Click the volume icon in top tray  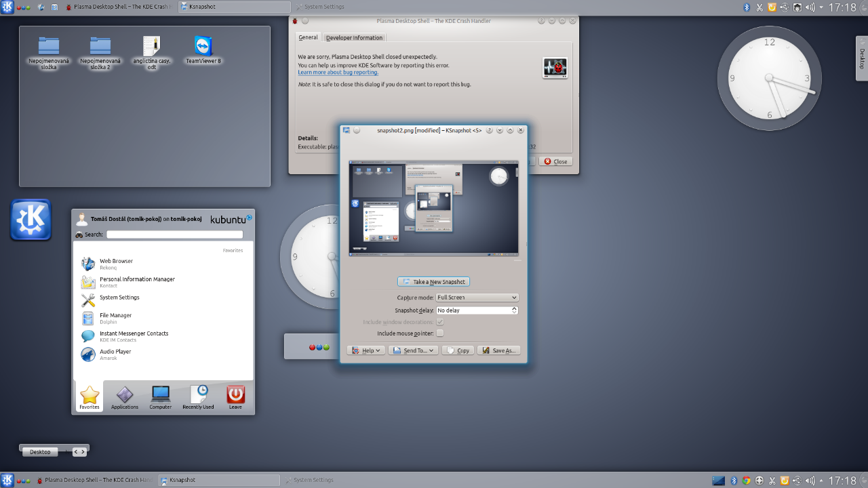pyautogui.click(x=810, y=7)
